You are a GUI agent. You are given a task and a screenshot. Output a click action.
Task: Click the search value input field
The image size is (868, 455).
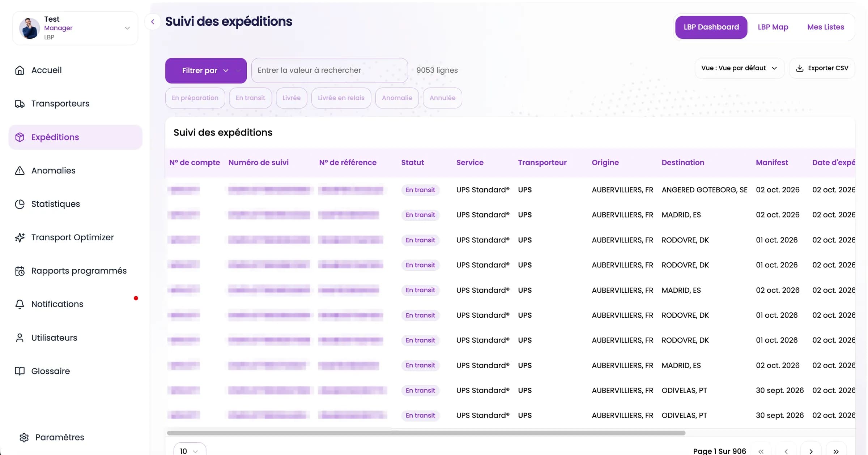329,70
